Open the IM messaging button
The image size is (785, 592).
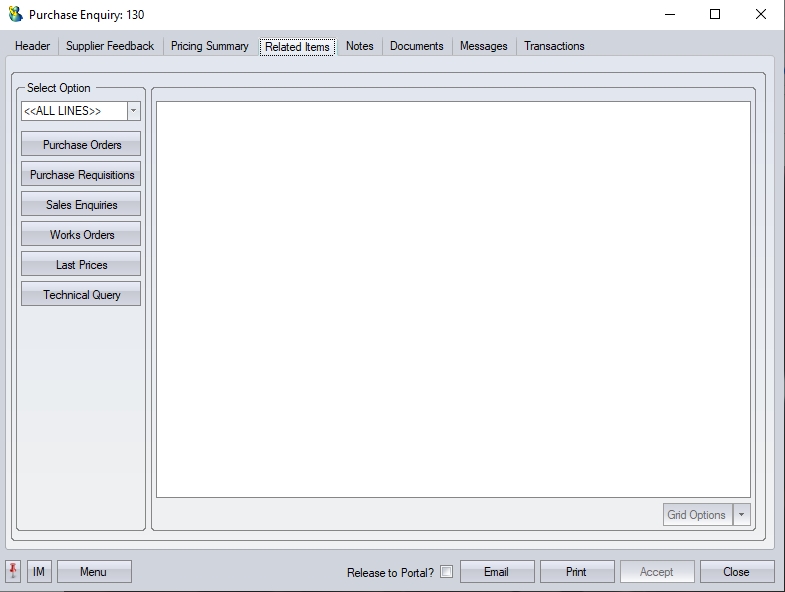pyautogui.click(x=39, y=571)
